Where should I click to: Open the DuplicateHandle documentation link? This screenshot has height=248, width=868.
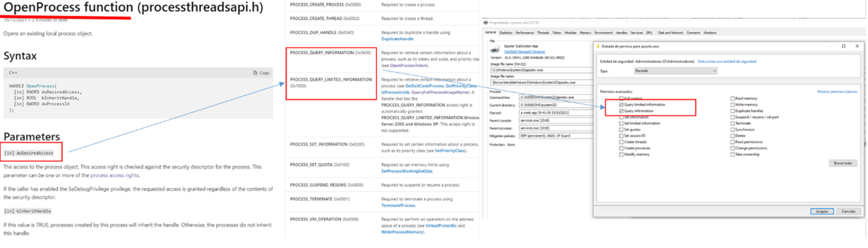click(x=398, y=39)
